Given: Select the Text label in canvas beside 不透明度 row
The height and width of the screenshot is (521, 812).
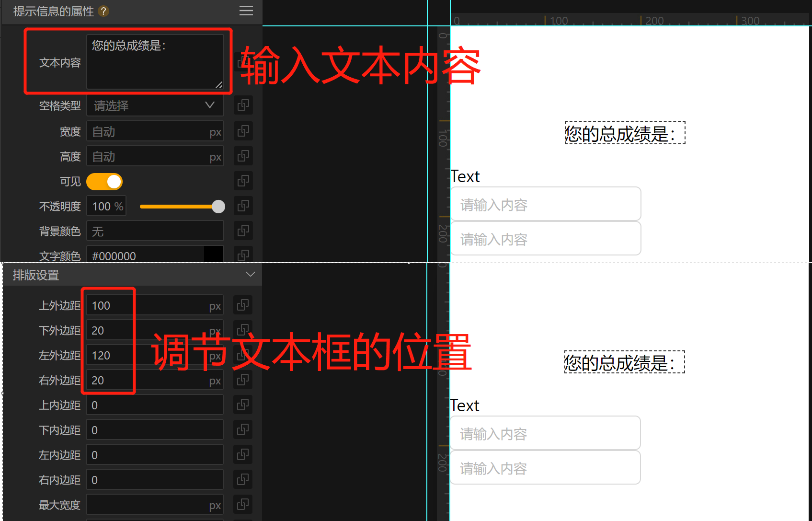Looking at the screenshot, I should 465,176.
